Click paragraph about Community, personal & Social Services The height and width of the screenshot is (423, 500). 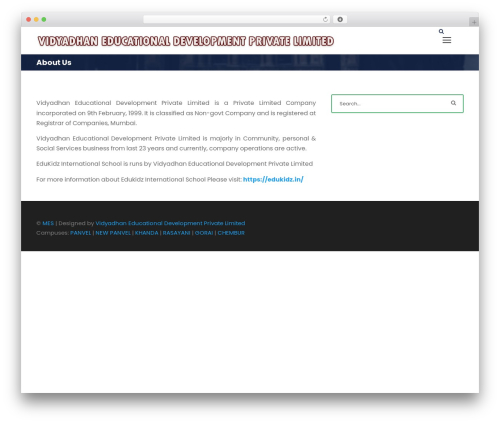176,143
